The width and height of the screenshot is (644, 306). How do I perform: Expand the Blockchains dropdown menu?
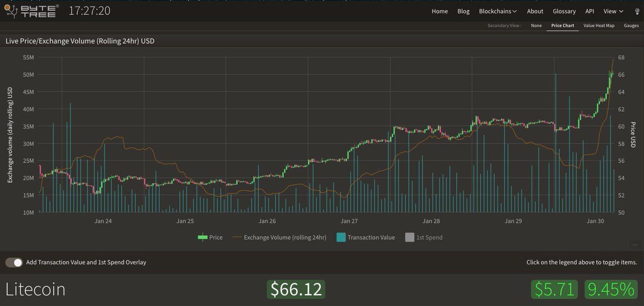[497, 11]
